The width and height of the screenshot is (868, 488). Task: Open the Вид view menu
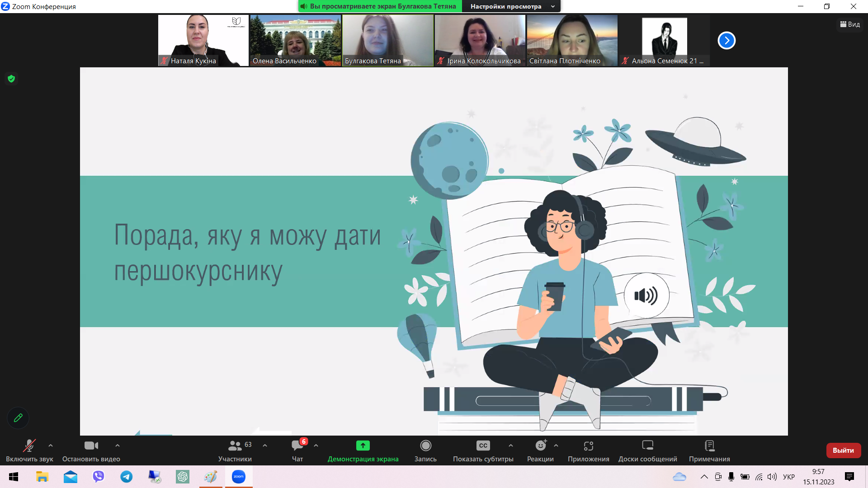click(x=850, y=24)
